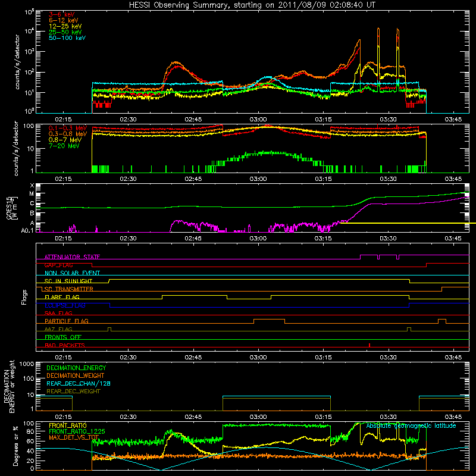Click the red bad-packets spike in the Flags panel
This screenshot has width=476, height=476.
click(369, 345)
